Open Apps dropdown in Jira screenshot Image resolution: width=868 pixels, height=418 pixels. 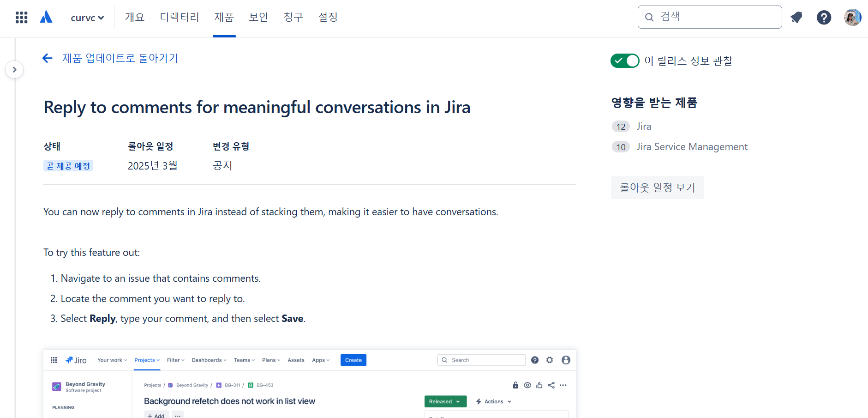point(321,360)
